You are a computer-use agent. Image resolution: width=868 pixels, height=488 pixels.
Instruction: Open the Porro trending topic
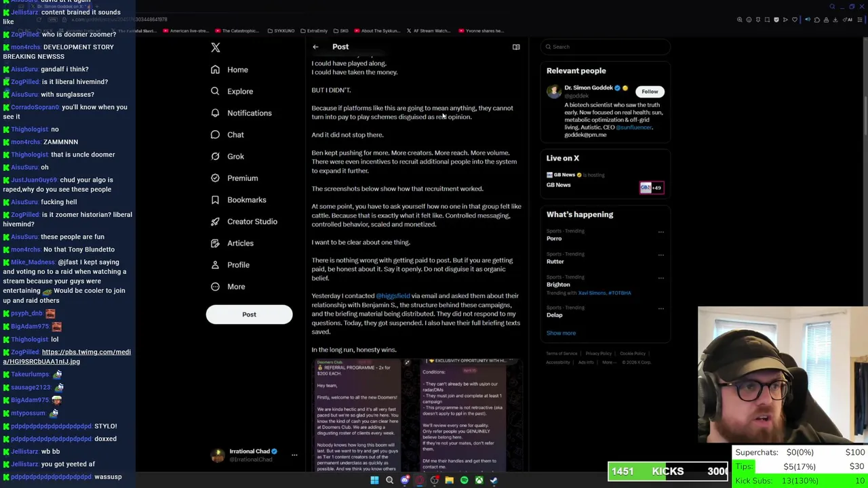[x=554, y=239]
